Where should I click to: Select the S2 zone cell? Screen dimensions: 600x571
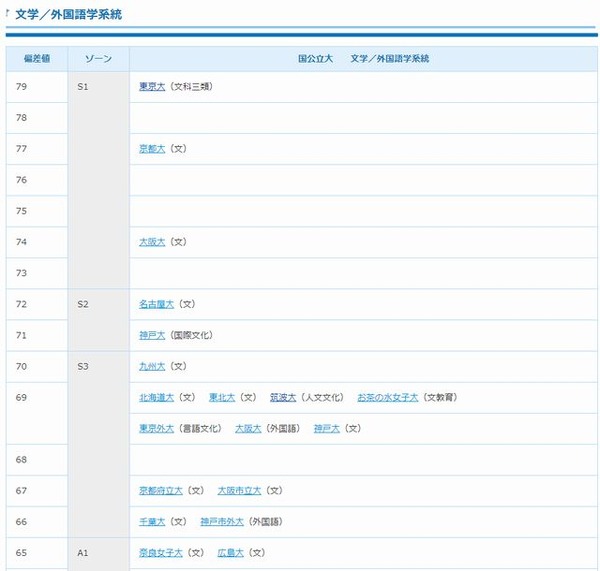(99, 320)
